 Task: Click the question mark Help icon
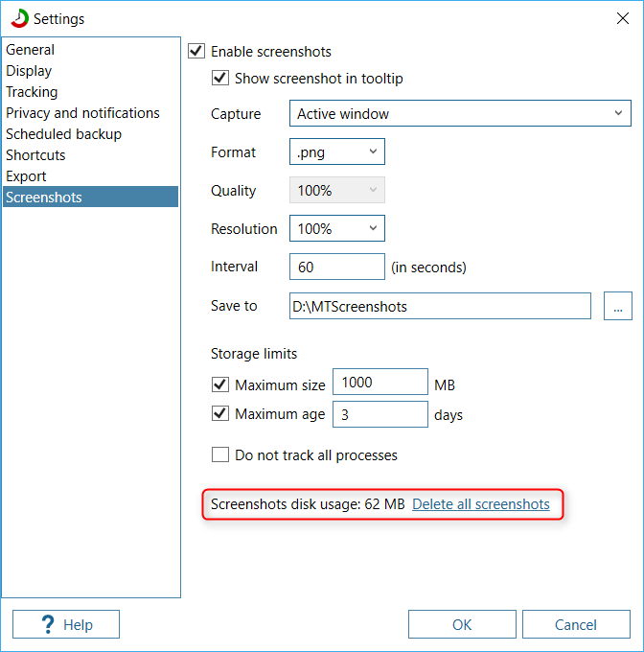click(x=48, y=624)
